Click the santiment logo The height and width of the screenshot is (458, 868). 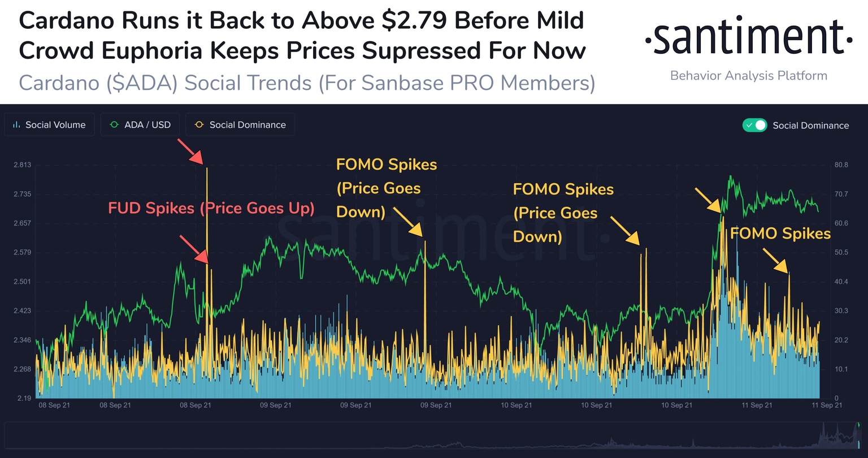[748, 37]
